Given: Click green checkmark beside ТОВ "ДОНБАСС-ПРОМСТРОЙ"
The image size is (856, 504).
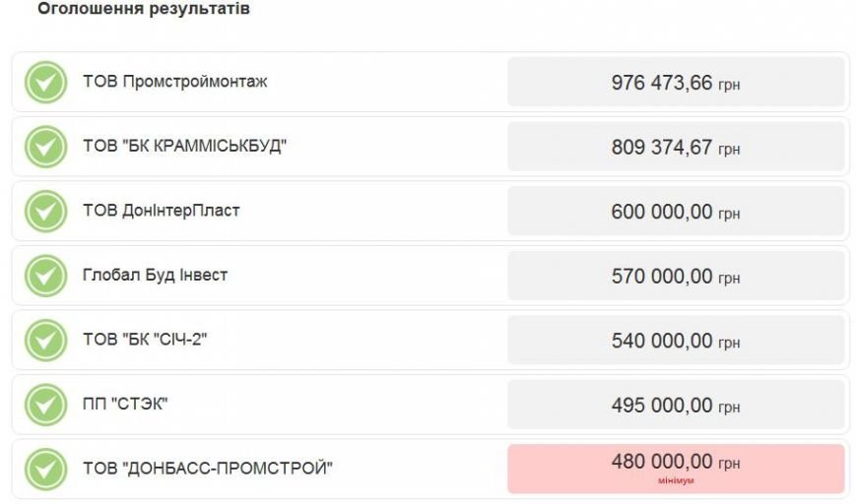Looking at the screenshot, I should [x=46, y=470].
